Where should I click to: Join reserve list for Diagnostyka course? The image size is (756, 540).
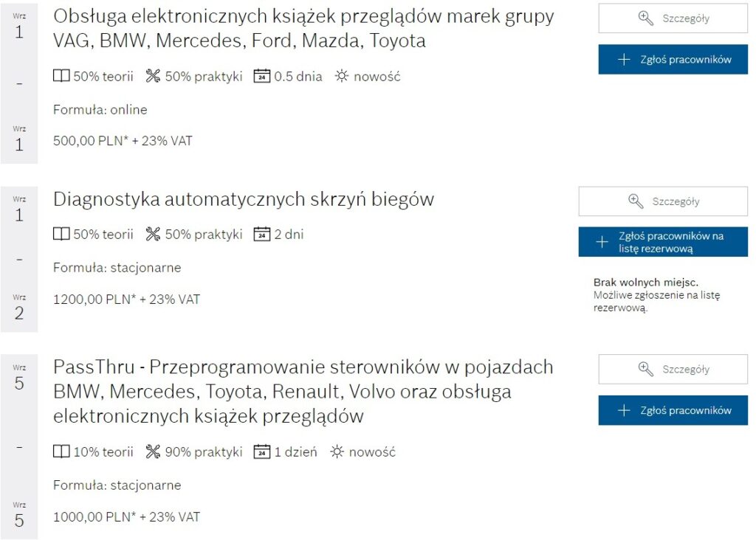coord(662,242)
